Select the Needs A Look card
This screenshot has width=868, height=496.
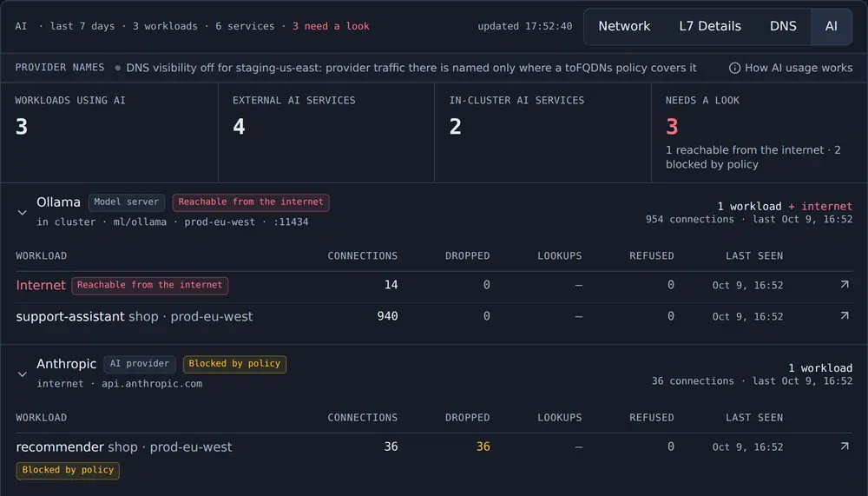pyautogui.click(x=759, y=132)
